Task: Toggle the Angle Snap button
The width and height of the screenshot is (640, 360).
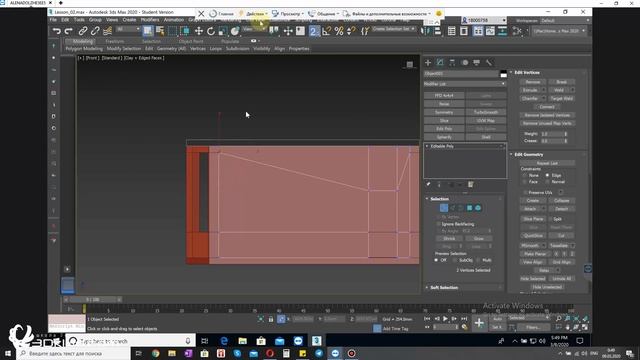Action: [327, 31]
